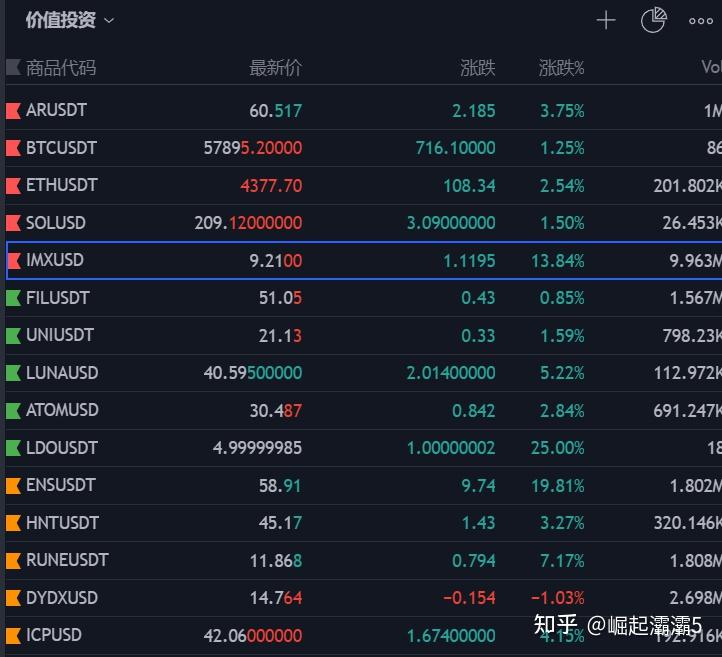
Task: Click LDOUSDT price 4.99999985
Action: click(x=257, y=448)
